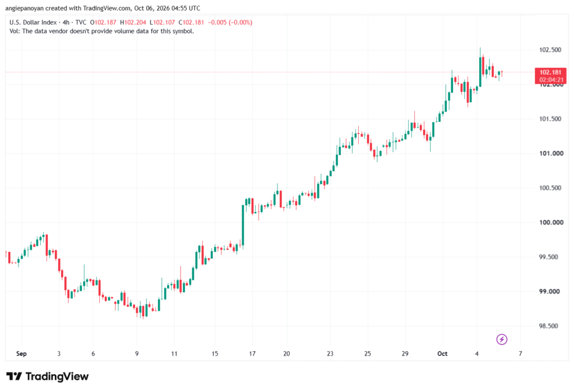Click the open value O102.187
This screenshot has height=392, width=574.
click(103, 22)
